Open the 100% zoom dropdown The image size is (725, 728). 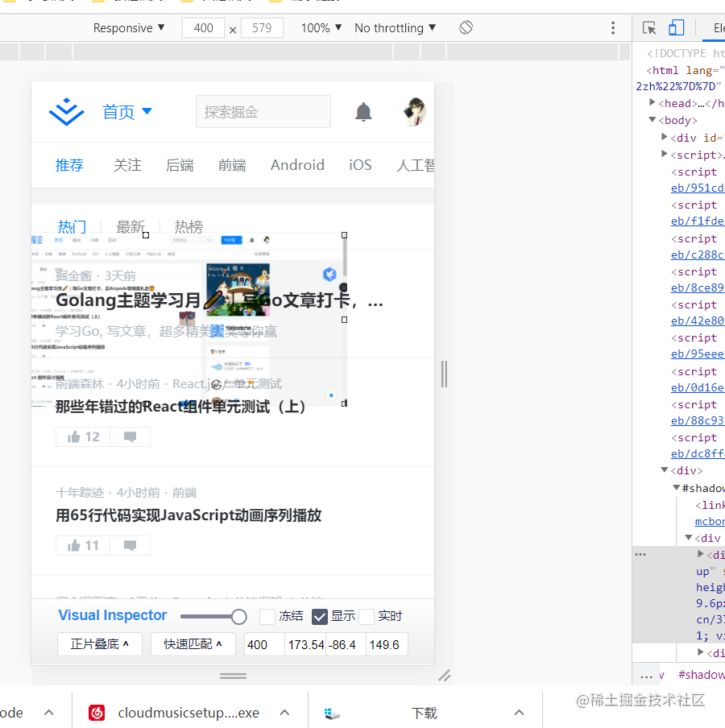(321, 28)
